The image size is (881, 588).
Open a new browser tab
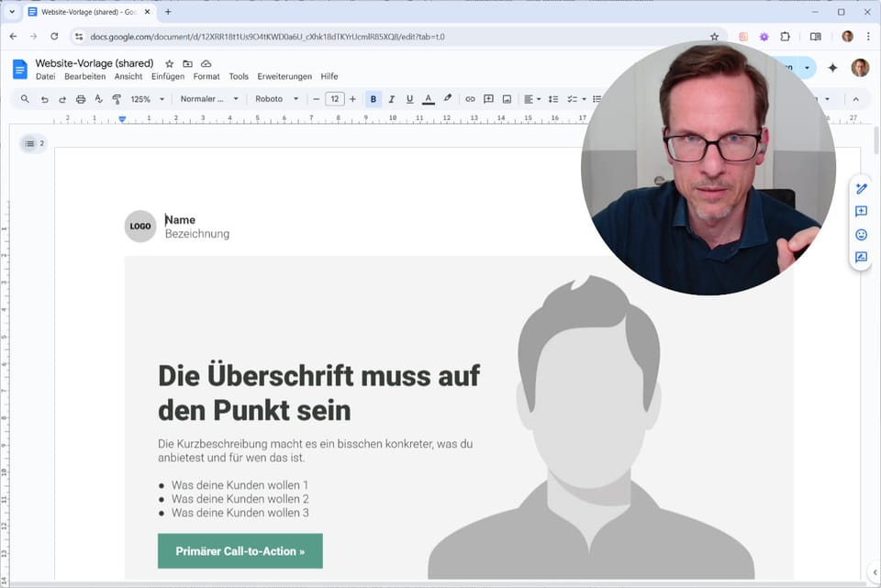(168, 12)
